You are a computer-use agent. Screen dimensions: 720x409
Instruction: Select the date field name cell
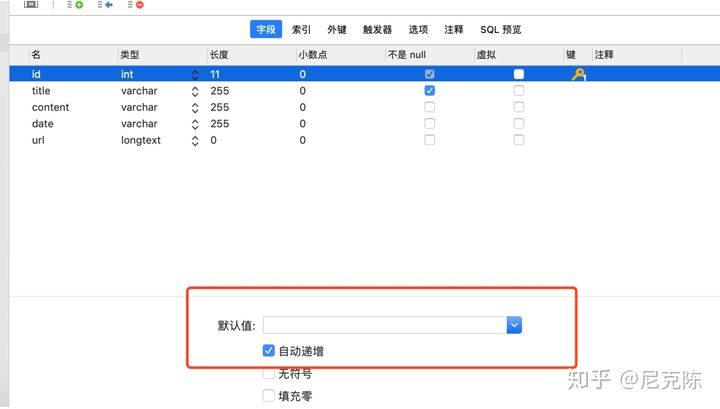point(43,123)
